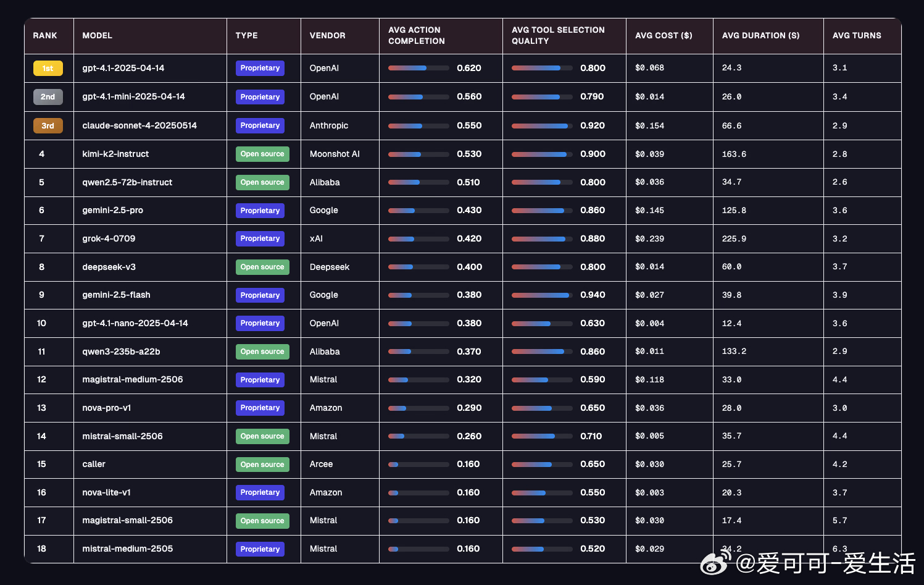Select model name gemini-2.5-pro
This screenshot has height=585, width=924.
[x=113, y=210]
